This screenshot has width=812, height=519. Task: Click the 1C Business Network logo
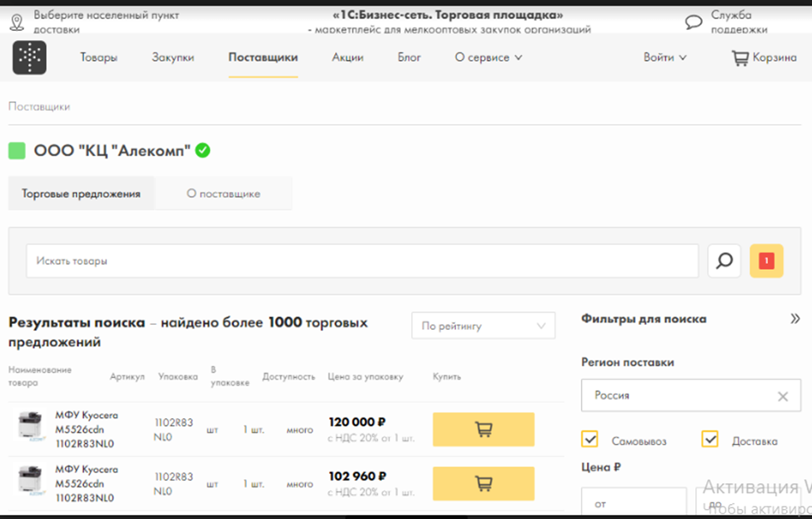tap(29, 57)
